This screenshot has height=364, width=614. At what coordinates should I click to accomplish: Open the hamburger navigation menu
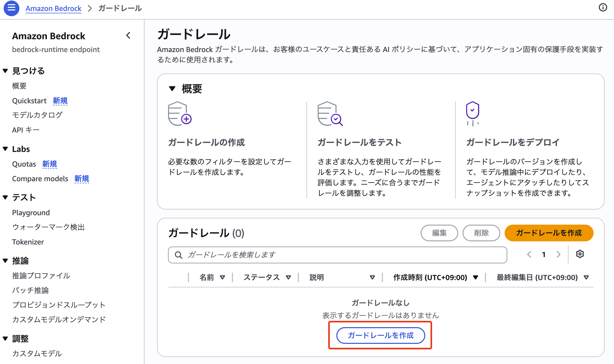pos(11,8)
